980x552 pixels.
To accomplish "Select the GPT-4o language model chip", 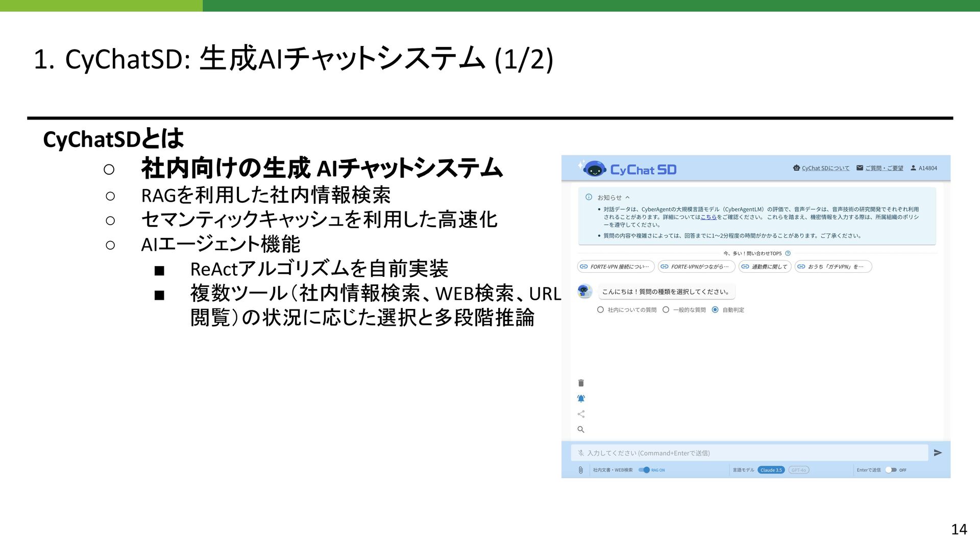I will (x=799, y=470).
